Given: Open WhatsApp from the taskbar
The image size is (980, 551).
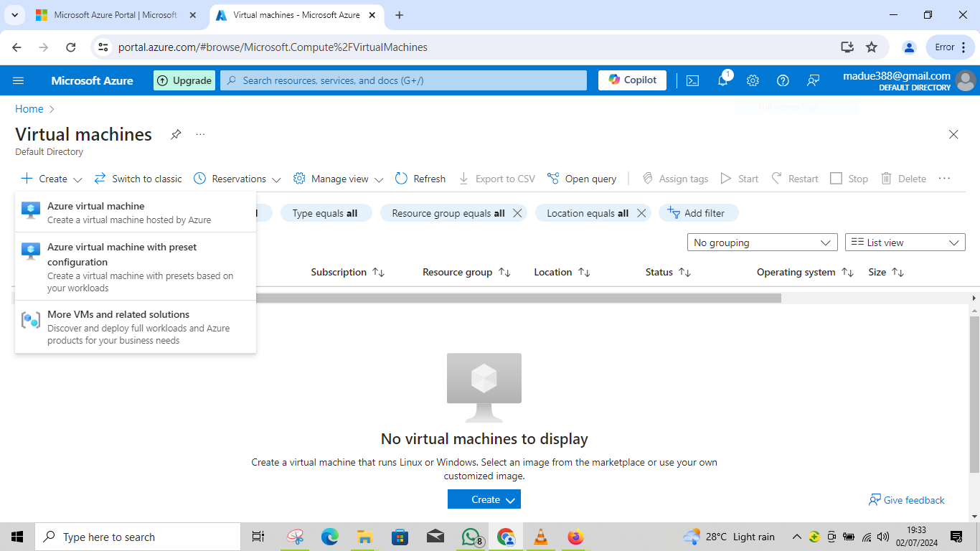Looking at the screenshot, I should pos(471,537).
